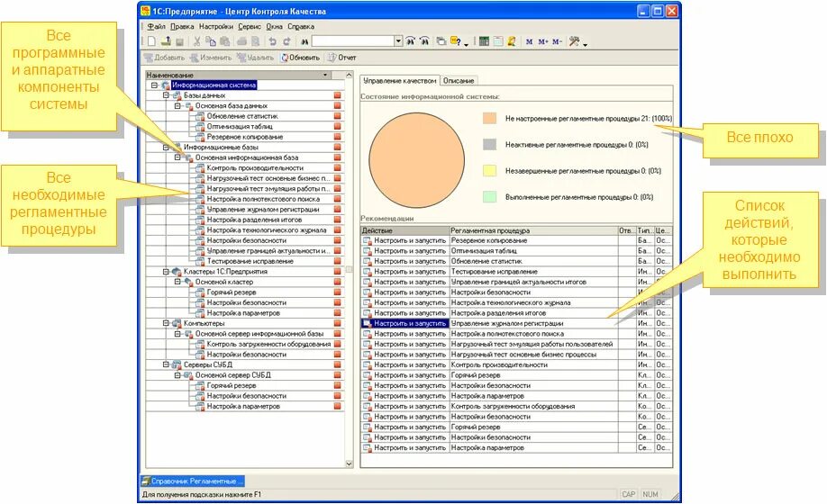Click the Управление журналом регистрации table cell
This screenshot has height=504, width=827.
pyautogui.click(x=533, y=323)
